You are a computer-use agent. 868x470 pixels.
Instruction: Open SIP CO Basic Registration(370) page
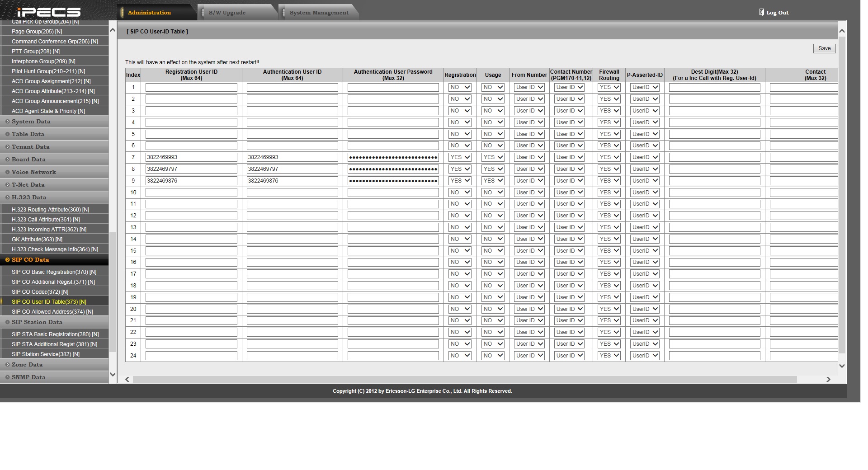click(x=54, y=272)
